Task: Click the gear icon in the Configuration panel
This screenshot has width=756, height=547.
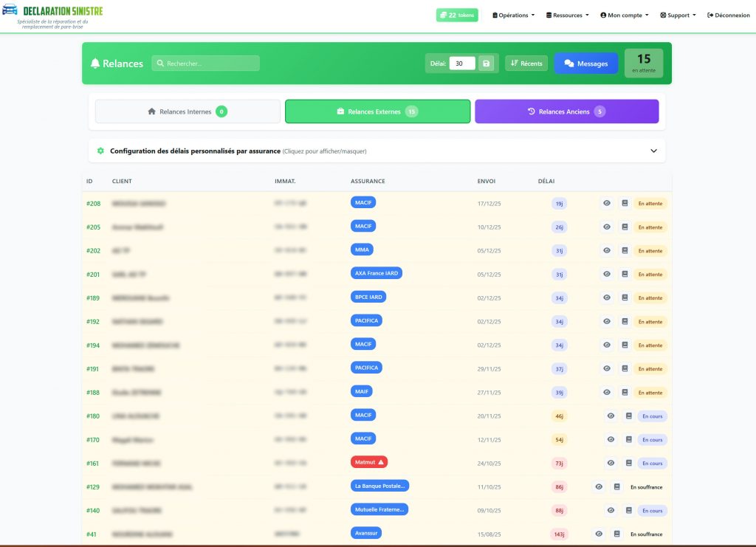Action: pyautogui.click(x=100, y=151)
